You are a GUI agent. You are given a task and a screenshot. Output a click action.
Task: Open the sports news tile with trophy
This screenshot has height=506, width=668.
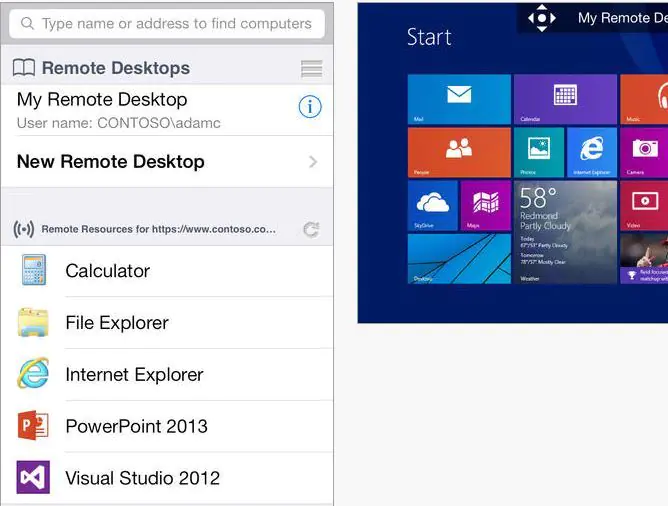pos(644,259)
